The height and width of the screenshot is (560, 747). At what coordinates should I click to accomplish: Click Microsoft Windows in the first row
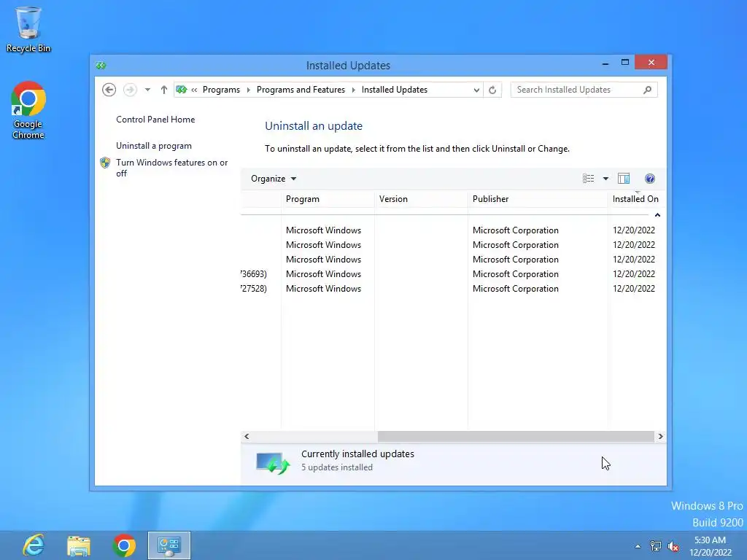coord(323,230)
